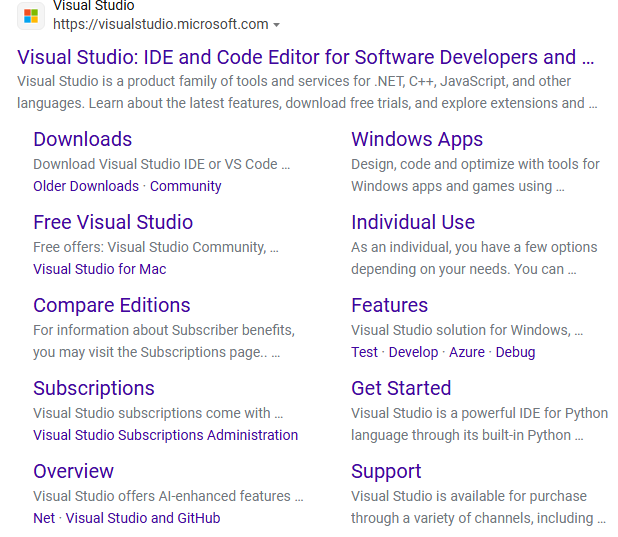Open the Free Visual Studio sitelink
The height and width of the screenshot is (537, 618).
[x=113, y=222]
